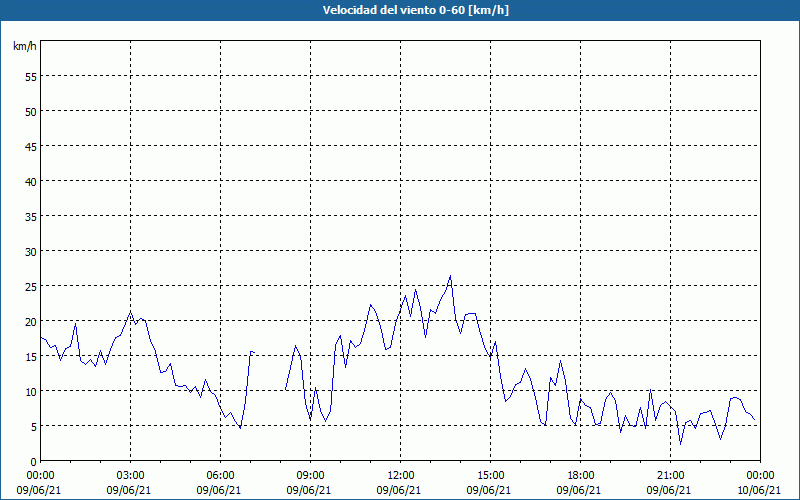Image resolution: width=800 pixels, height=500 pixels.
Task: Select the y-axis value 10
Action: (31, 391)
